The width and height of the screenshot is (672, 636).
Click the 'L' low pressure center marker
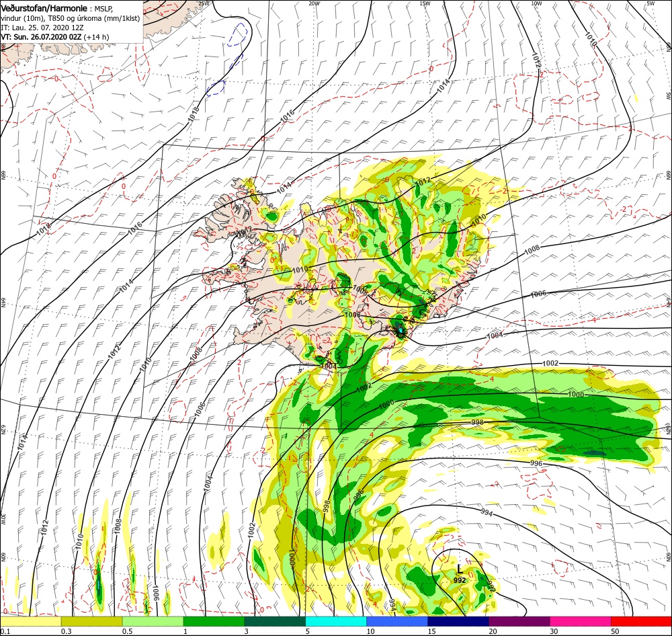(x=460, y=569)
